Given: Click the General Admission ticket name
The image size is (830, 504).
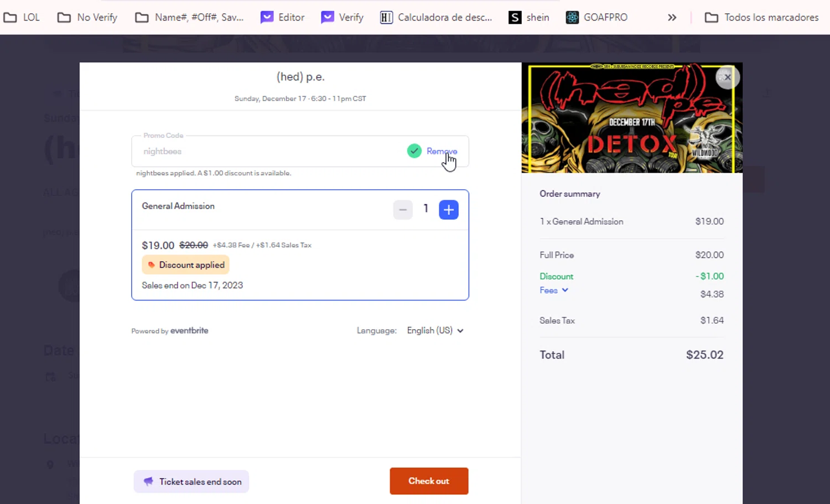Looking at the screenshot, I should [178, 206].
